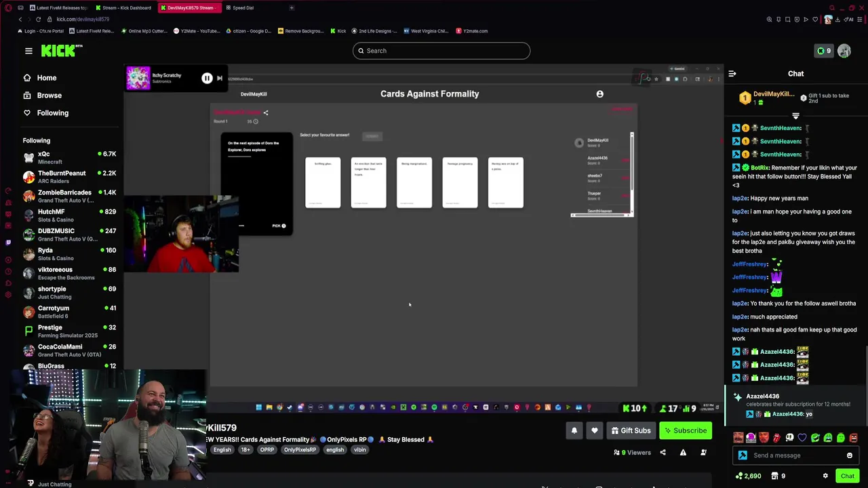
Task: Open shortypie channel
Action: tap(69, 293)
